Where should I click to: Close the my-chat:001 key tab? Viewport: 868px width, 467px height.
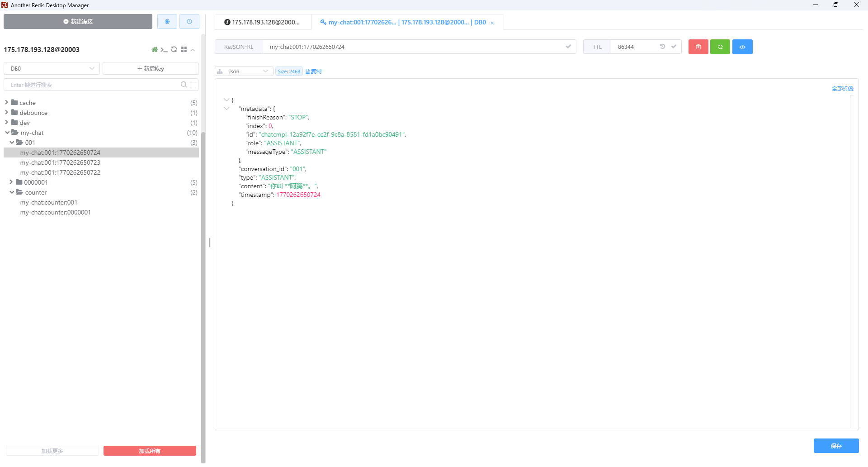pos(492,23)
